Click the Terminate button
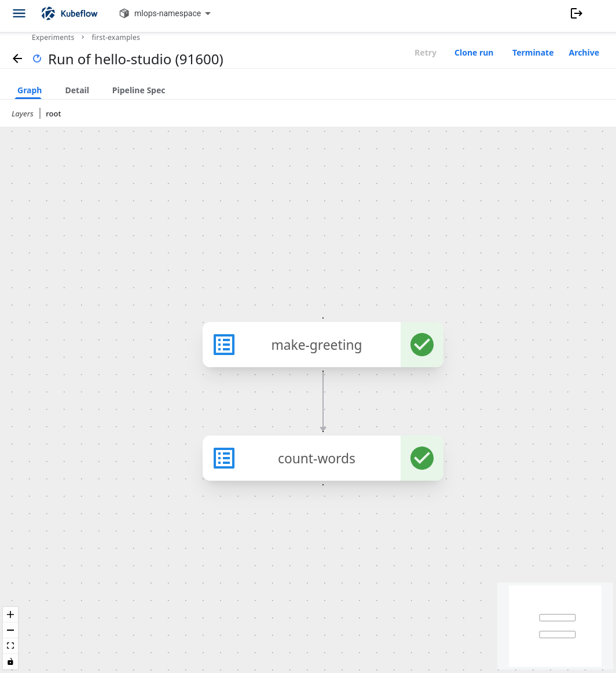Image resolution: width=616 pixels, height=673 pixels. (533, 52)
